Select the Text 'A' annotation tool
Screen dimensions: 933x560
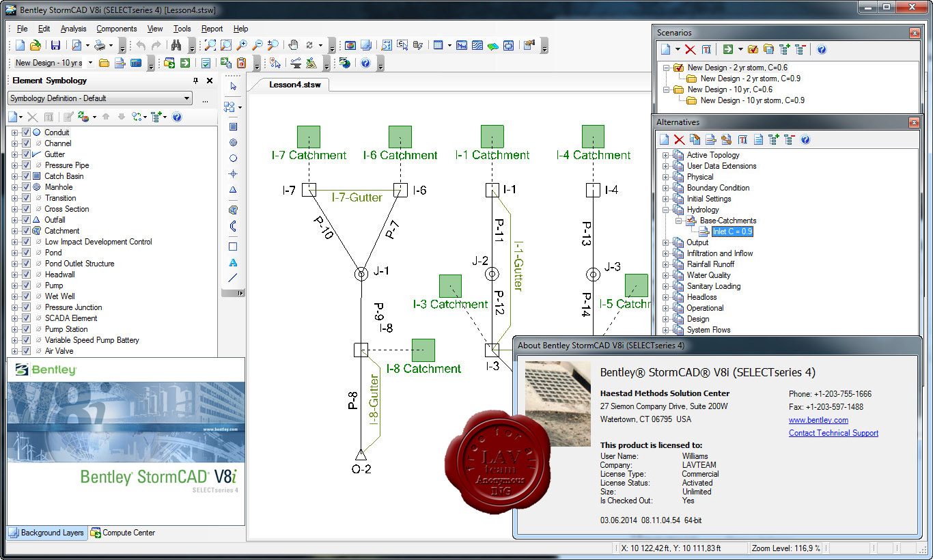click(234, 262)
